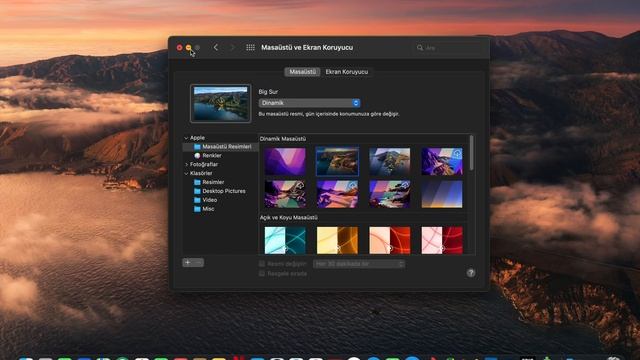This screenshot has width=640, height=360.
Task: Click in the Ara search field
Action: pos(449,48)
